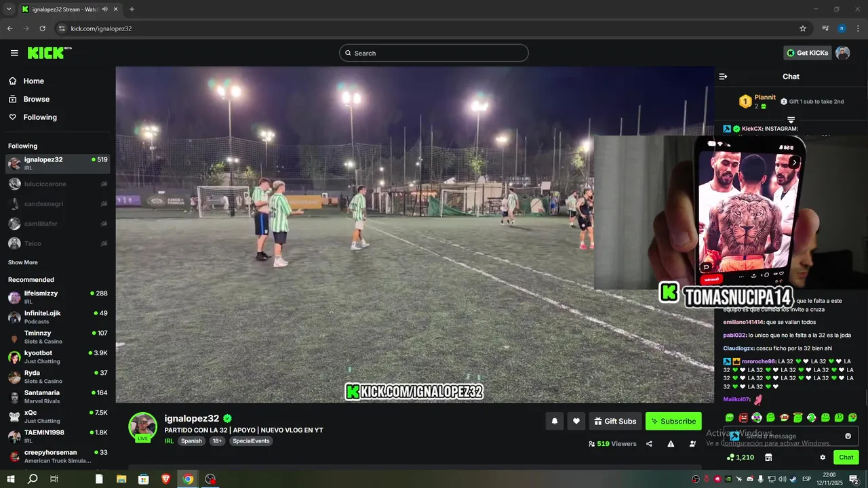
Task: Open media control icon in Chrome toolbar
Action: click(x=825, y=28)
